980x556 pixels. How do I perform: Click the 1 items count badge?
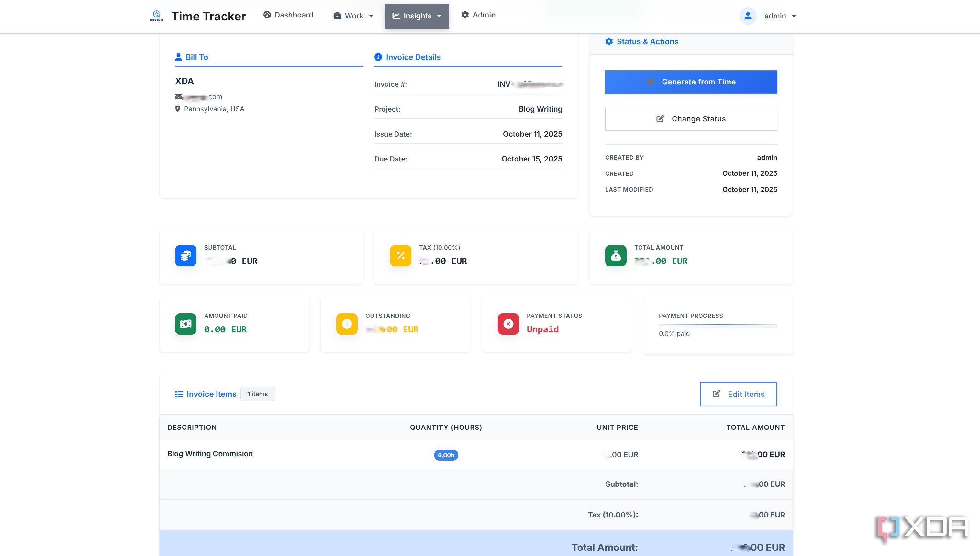click(x=258, y=394)
